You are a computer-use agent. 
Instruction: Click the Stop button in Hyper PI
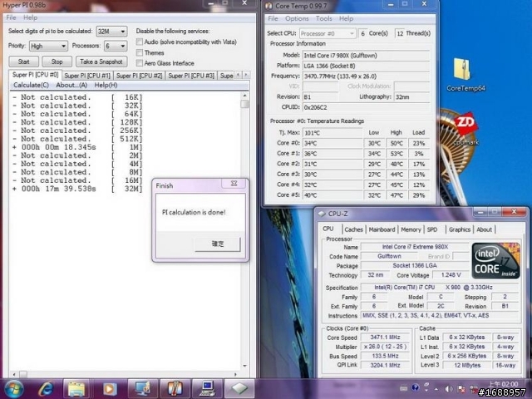(x=57, y=62)
